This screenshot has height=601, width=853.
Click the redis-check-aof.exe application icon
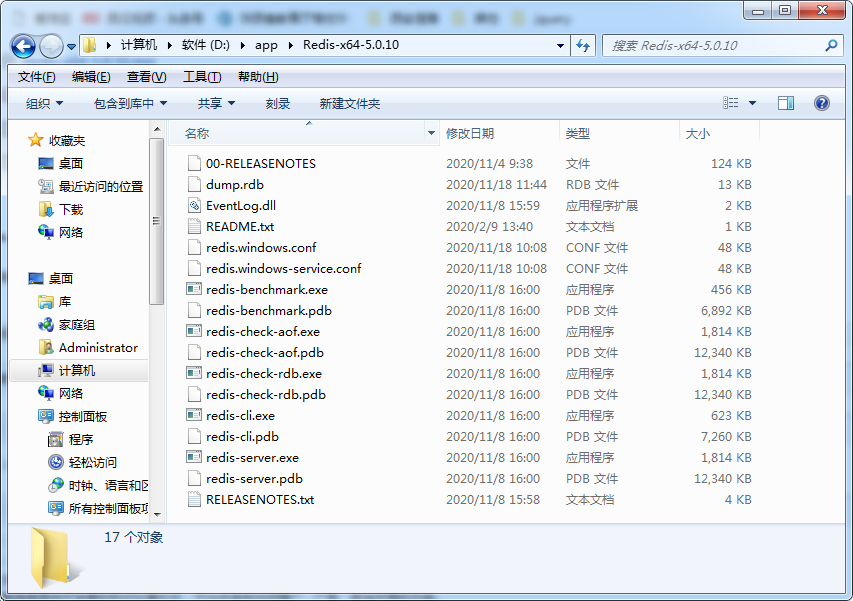point(194,331)
